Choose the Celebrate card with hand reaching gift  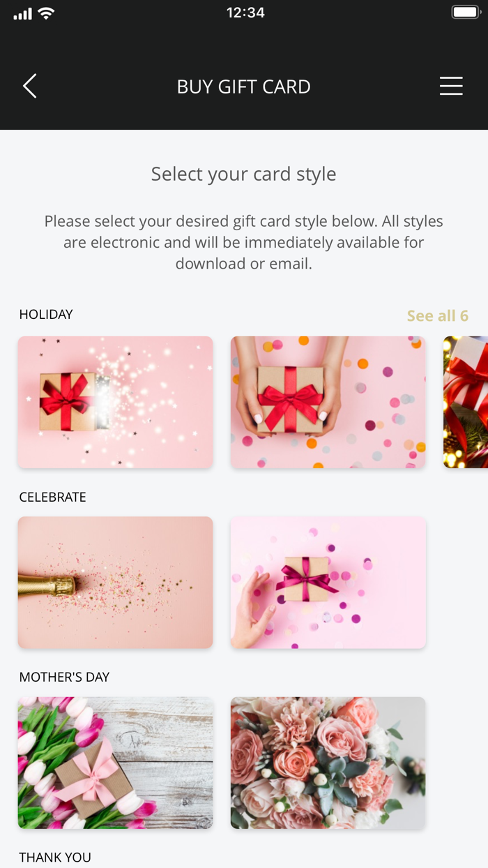pos(328,583)
